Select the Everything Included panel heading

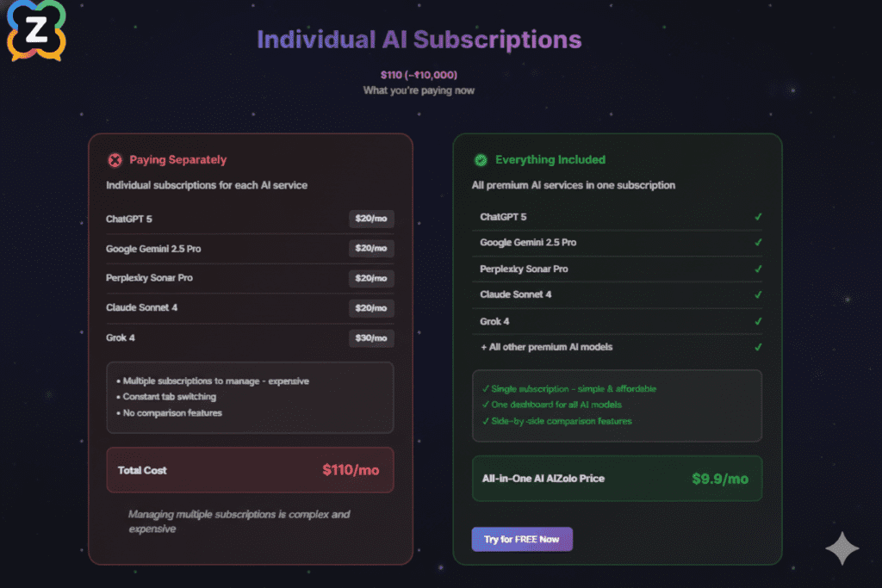(549, 160)
